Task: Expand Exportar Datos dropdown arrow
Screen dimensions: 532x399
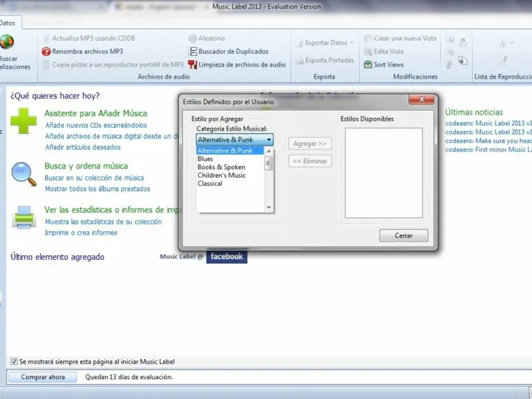Action: tap(352, 43)
